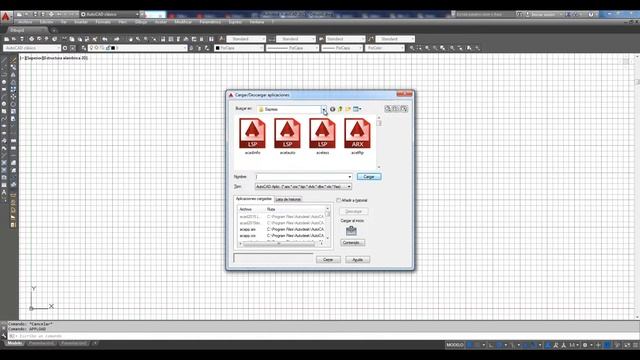640x360 pixels.
Task: Click the Cargar button
Action: tap(369, 177)
